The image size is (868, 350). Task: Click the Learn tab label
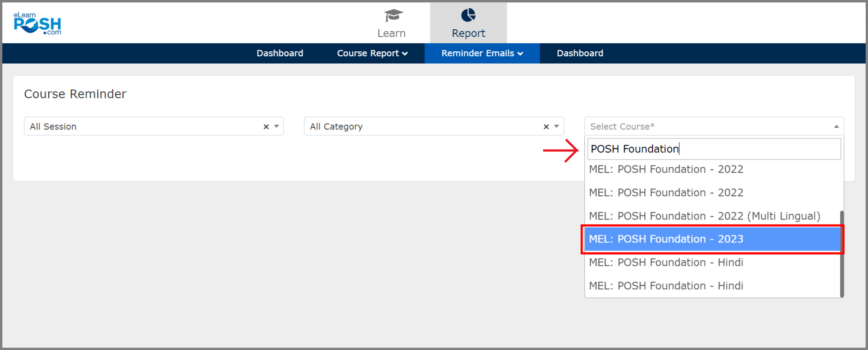pyautogui.click(x=391, y=33)
